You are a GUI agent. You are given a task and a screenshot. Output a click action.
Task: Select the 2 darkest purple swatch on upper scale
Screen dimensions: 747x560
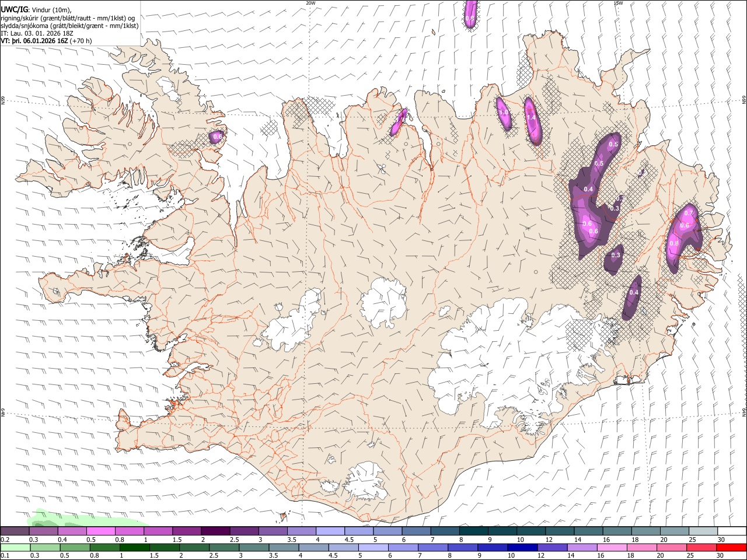(215, 531)
